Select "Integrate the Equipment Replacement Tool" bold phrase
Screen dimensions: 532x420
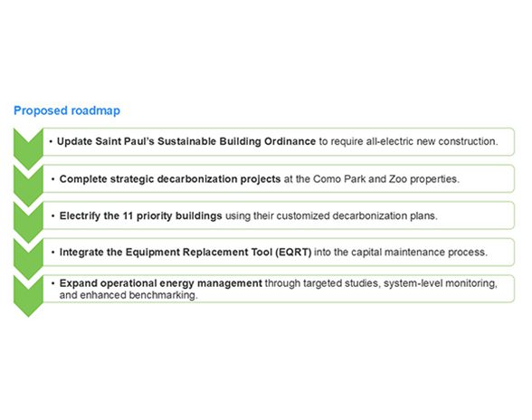(x=166, y=252)
